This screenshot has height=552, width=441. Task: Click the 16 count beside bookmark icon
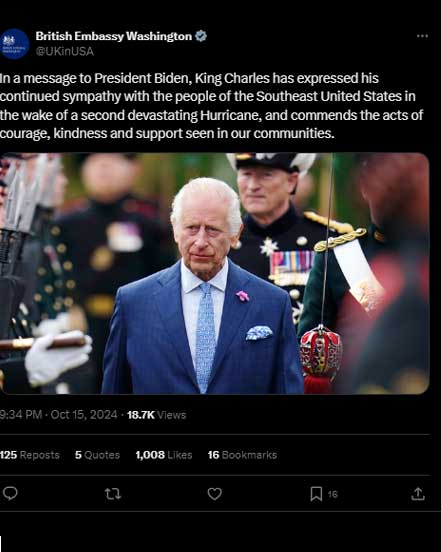[333, 494]
